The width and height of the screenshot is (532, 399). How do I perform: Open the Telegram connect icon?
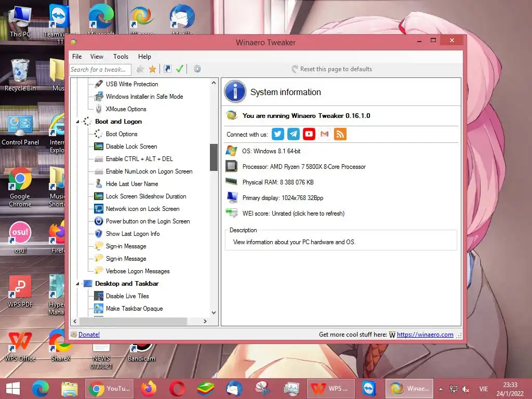tap(293, 134)
